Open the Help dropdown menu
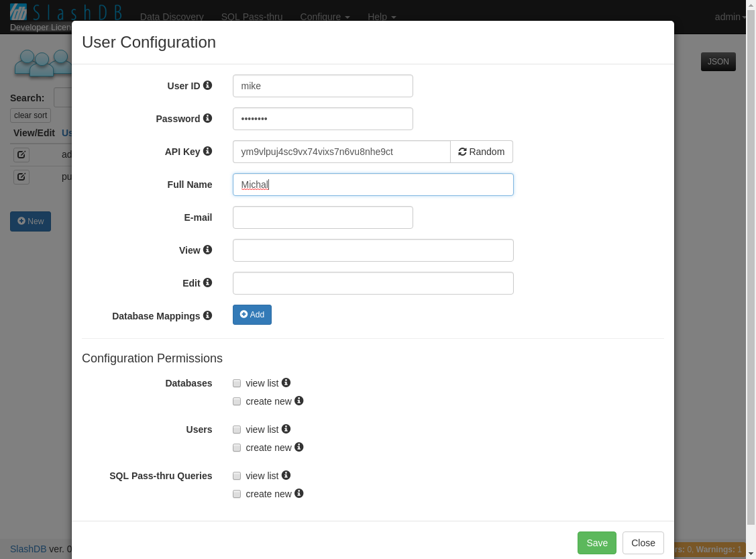756x559 pixels. (x=382, y=16)
